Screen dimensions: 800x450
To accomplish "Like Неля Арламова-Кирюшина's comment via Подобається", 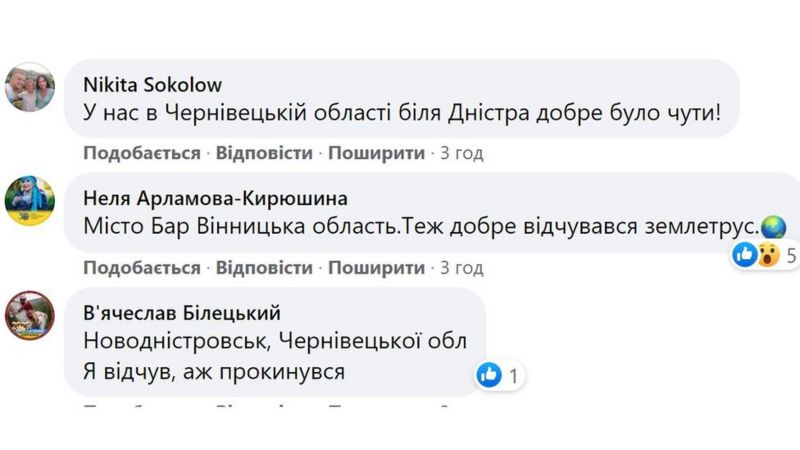I will pos(141,268).
